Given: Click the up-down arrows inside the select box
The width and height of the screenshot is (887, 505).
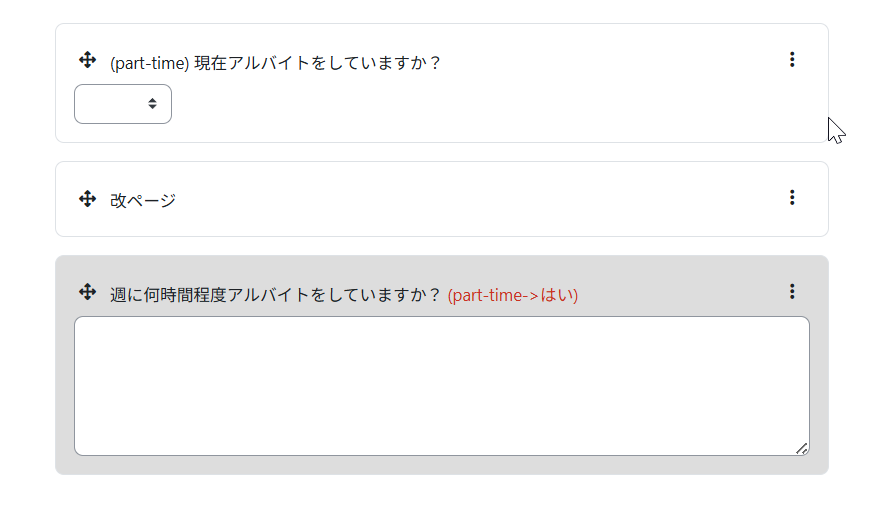Looking at the screenshot, I should [x=152, y=103].
